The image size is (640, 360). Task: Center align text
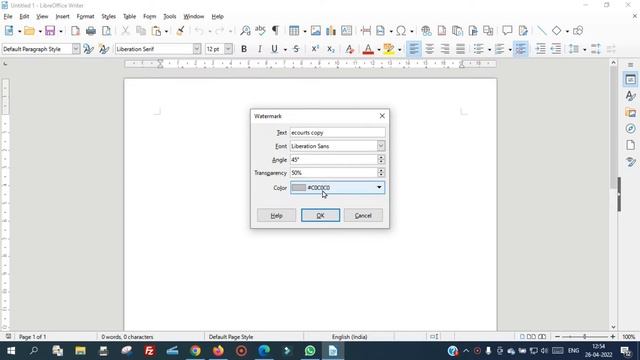[x=429, y=49]
